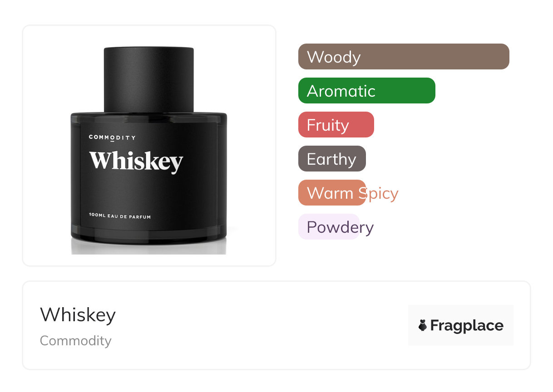Click the 100ML Eau de Parfum label
Viewport: 553px width, 392px height.
coord(120,216)
